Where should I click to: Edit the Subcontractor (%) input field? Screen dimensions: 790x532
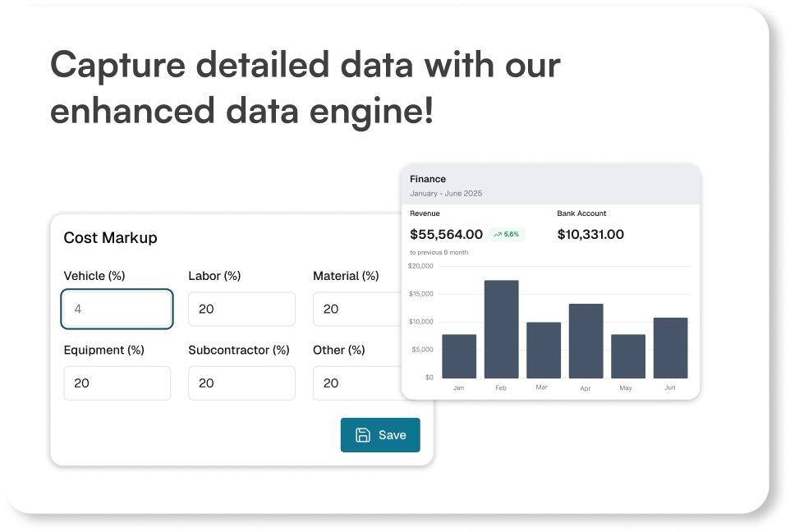241,383
